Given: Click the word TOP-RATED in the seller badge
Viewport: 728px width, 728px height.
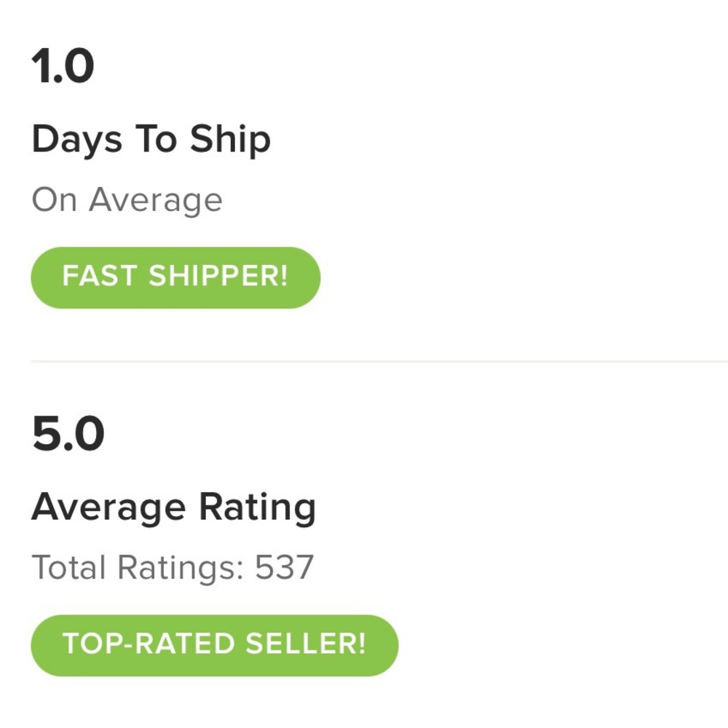Looking at the screenshot, I should pyautogui.click(x=149, y=644).
